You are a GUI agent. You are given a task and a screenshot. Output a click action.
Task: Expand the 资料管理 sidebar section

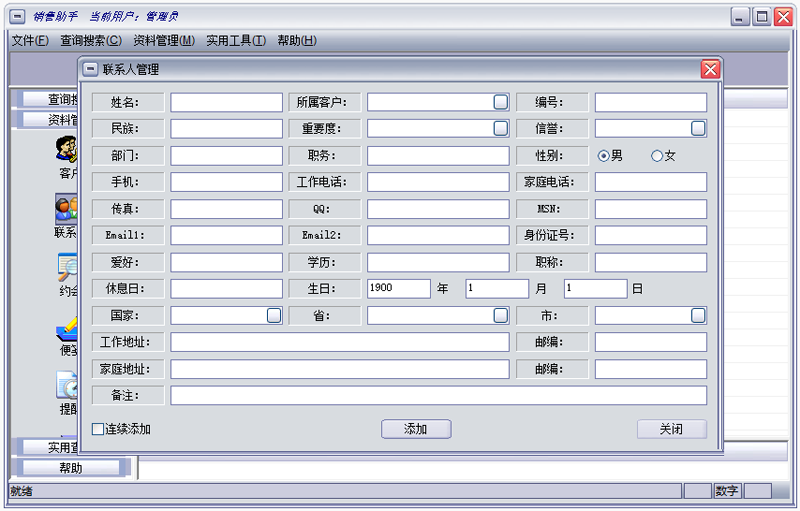[x=50, y=120]
